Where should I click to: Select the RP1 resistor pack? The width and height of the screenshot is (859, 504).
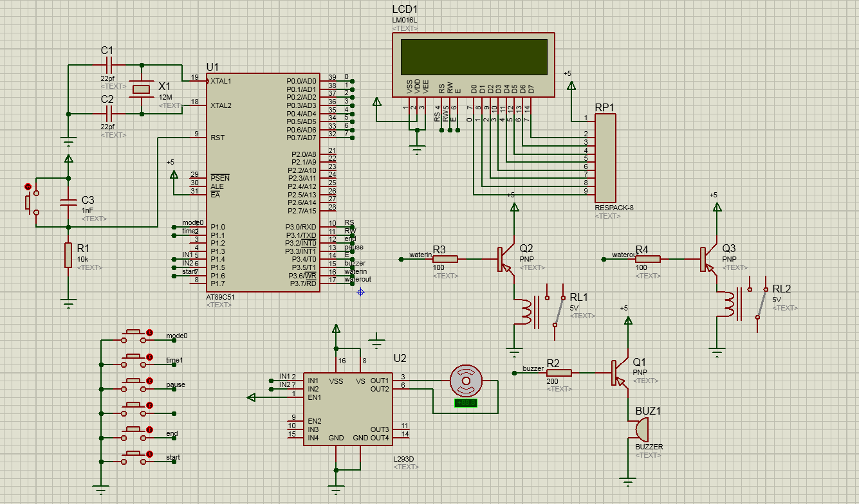[x=605, y=157]
